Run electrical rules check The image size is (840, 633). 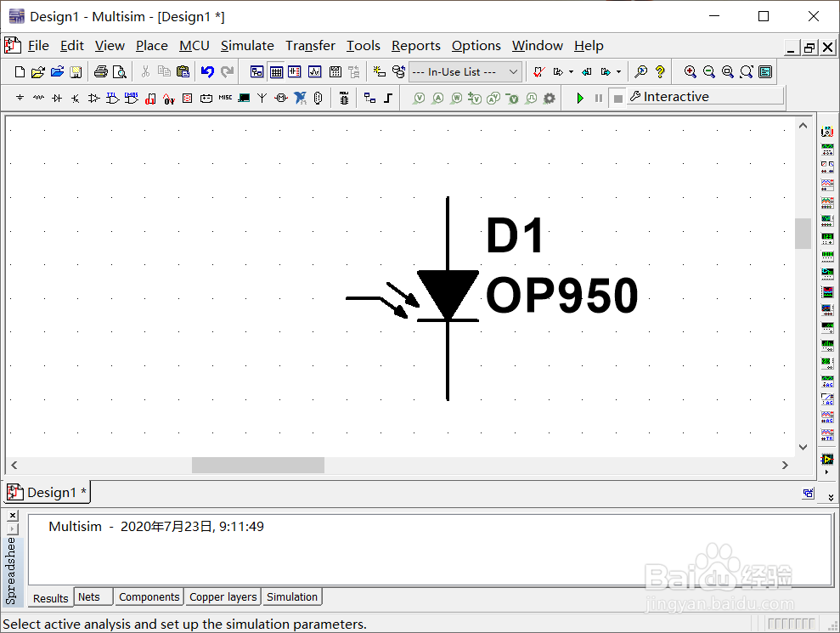(x=539, y=72)
